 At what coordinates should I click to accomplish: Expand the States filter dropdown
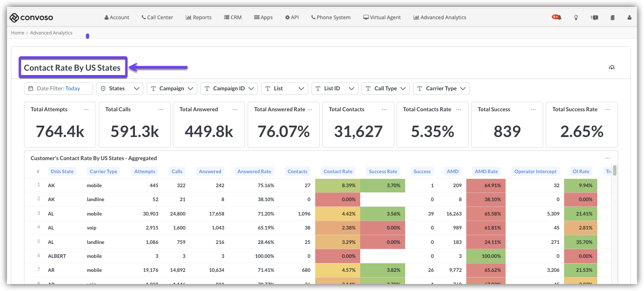tap(120, 89)
